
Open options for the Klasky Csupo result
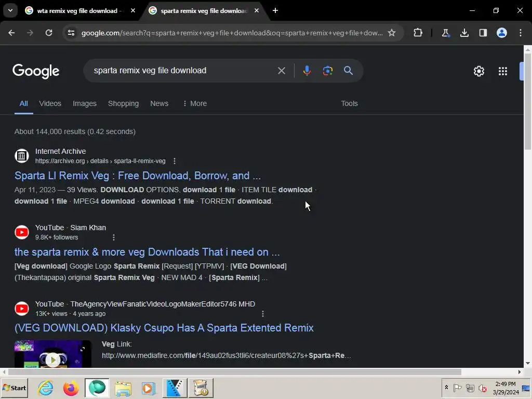(262, 313)
